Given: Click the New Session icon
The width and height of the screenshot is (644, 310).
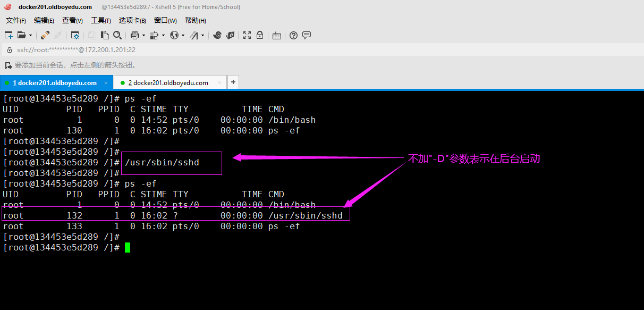Looking at the screenshot, I should [9, 35].
